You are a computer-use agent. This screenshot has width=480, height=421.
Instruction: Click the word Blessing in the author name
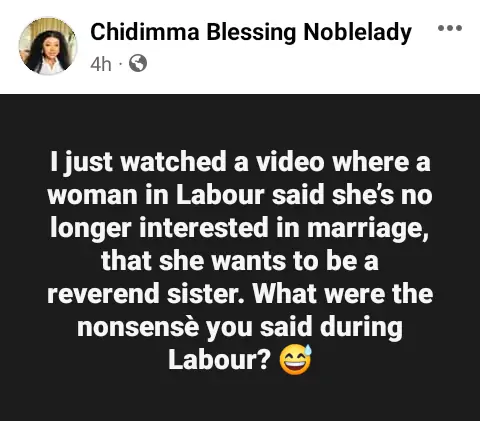[251, 33]
